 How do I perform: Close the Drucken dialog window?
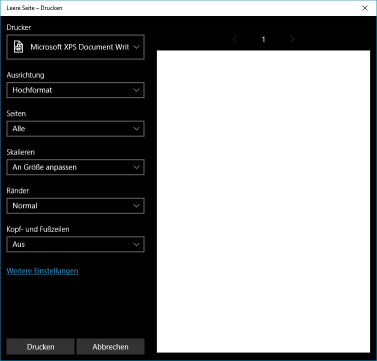365,8
